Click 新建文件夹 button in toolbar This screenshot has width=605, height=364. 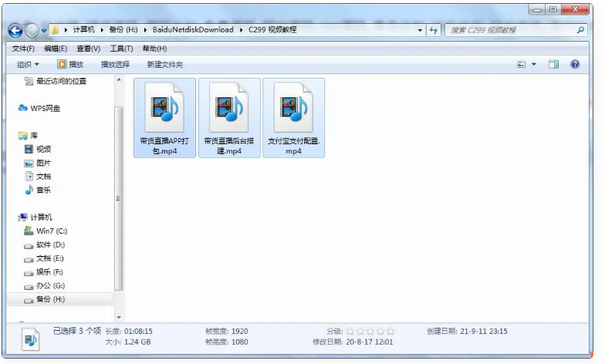[x=164, y=64]
